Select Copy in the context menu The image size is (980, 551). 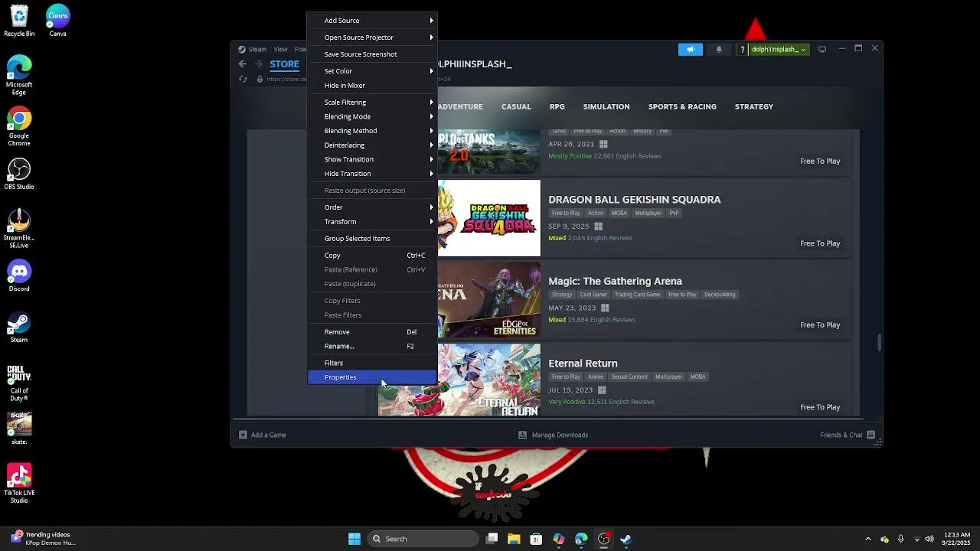[371, 256]
